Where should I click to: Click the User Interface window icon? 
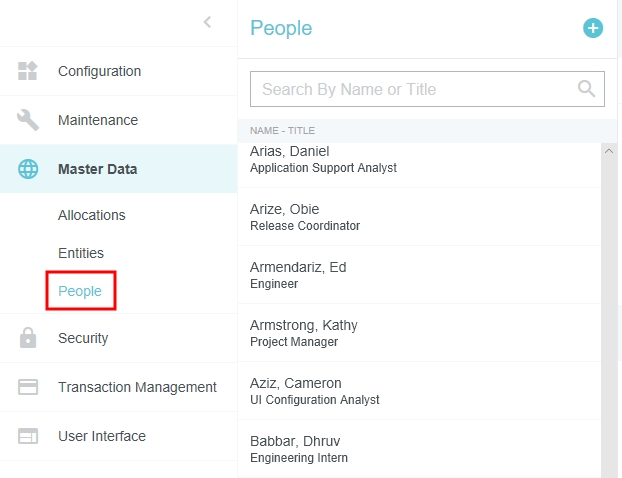28,436
